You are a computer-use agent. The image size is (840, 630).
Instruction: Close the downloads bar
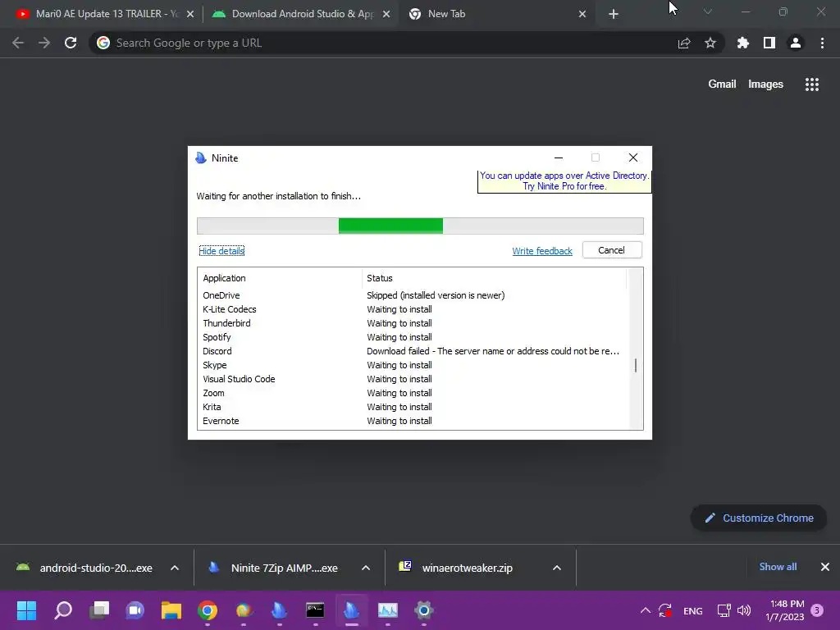(825, 567)
